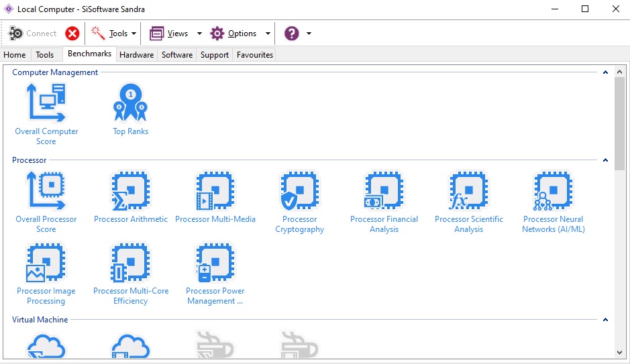Select Processor Scientific Analysis benchmark
The height and width of the screenshot is (364, 630).
469,202
